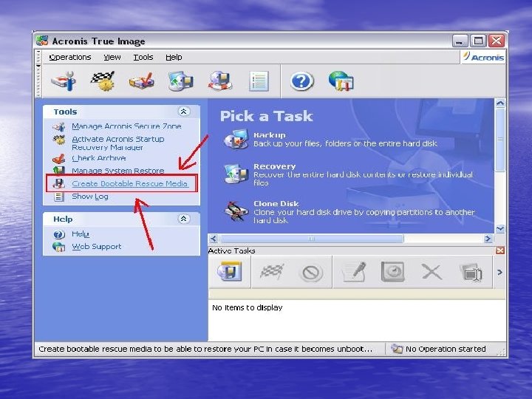
Task: Click the icon beside Activate Acronis Startup Recovery Manager
Action: tap(59, 140)
